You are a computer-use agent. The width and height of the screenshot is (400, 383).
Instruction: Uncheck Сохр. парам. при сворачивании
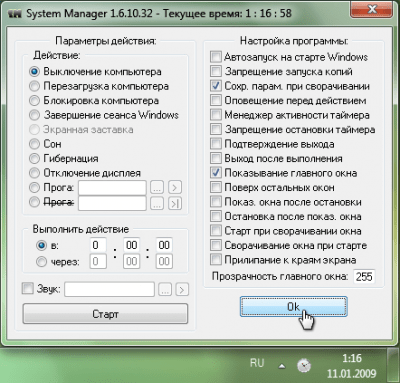coord(216,86)
